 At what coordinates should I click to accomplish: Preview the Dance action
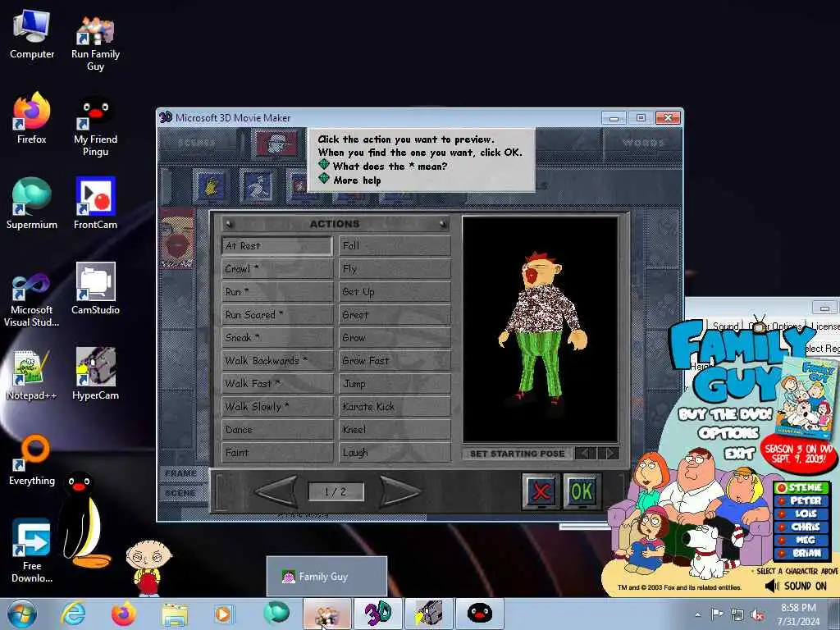point(277,430)
